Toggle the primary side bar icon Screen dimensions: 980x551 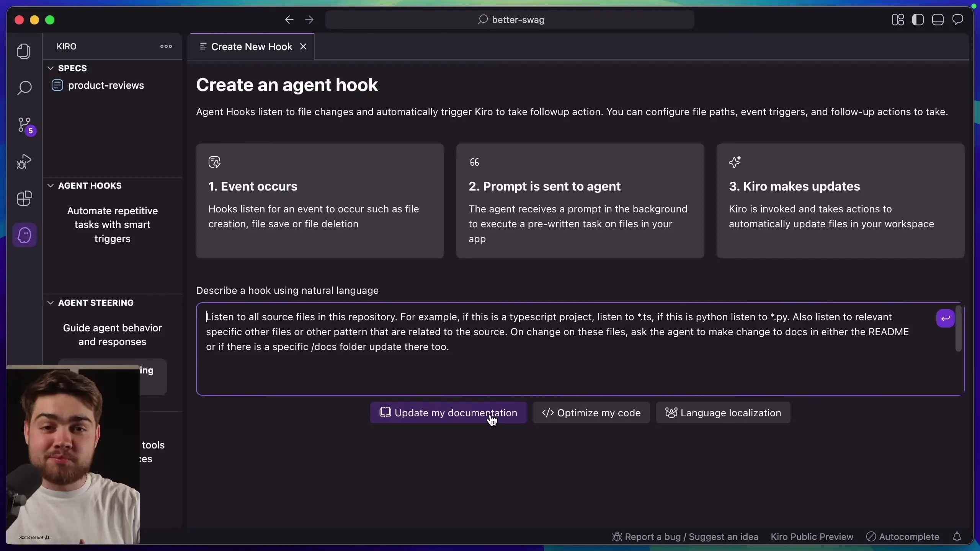[918, 20]
